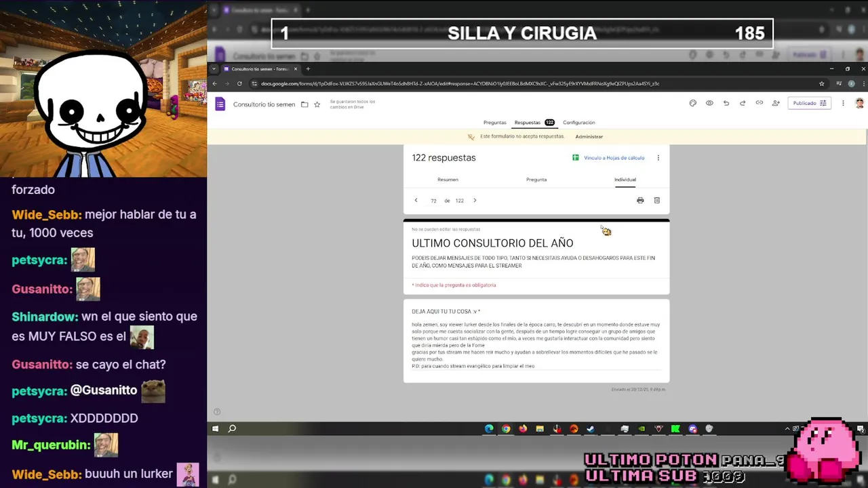Switch to the Configuración tab
Screen dimensions: 868x488
point(578,123)
